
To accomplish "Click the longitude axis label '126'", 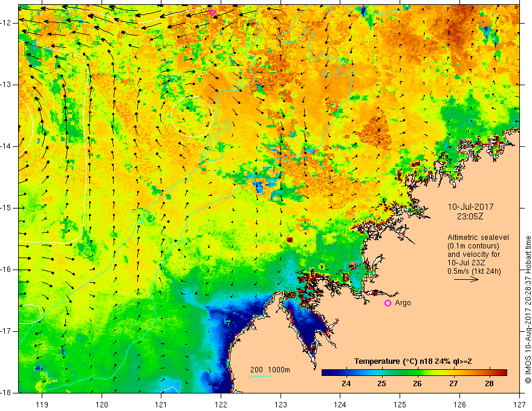I will pos(459,404).
